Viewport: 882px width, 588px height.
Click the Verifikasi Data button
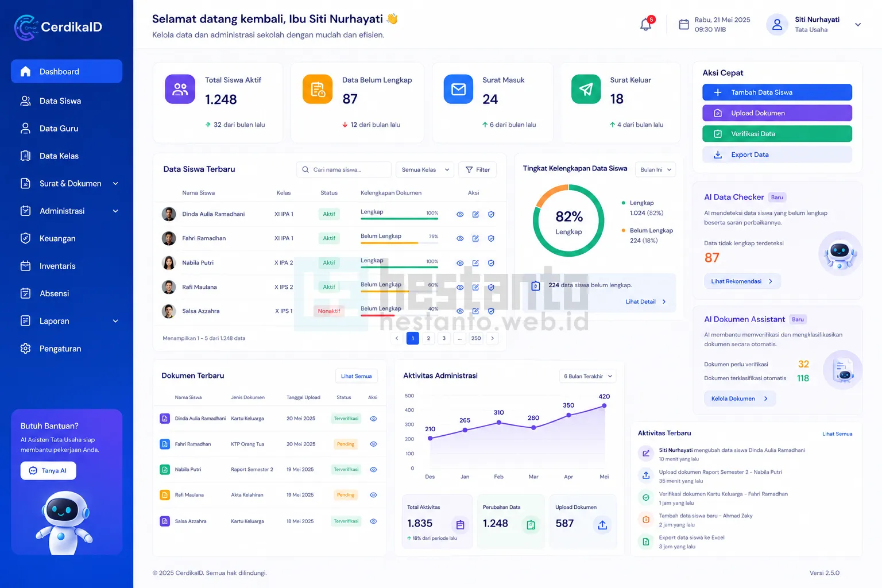click(777, 134)
